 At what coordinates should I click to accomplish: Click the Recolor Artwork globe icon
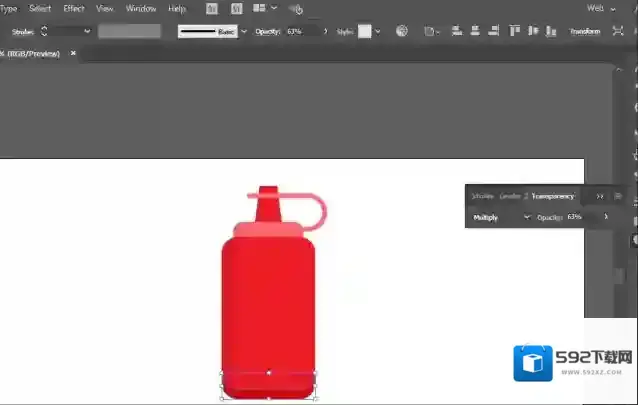[402, 31]
